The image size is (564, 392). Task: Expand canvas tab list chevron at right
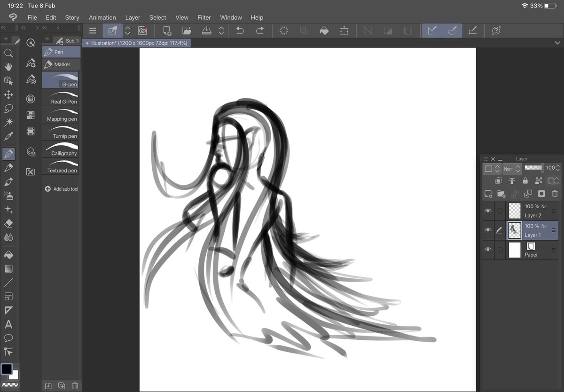point(557,43)
